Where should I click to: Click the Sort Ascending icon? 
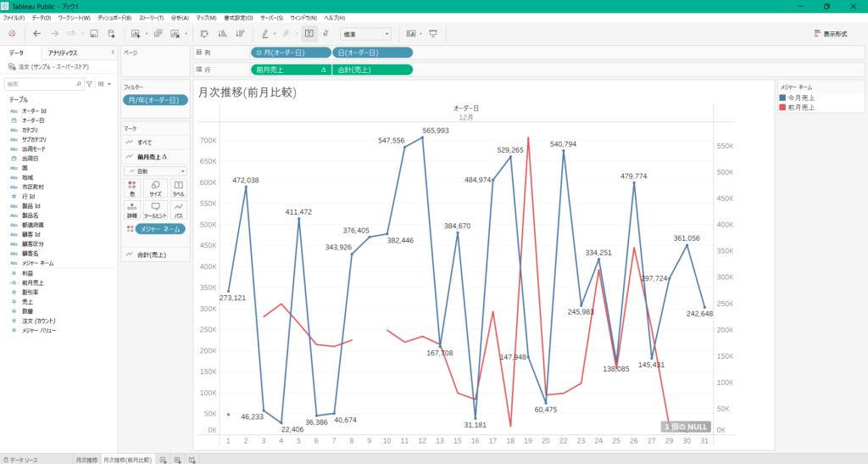[222, 34]
